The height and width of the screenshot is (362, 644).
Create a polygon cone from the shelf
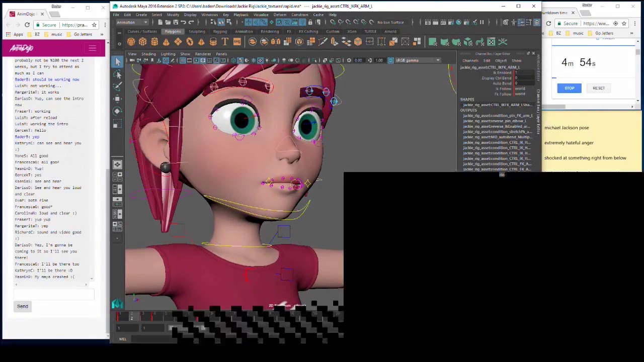point(166,42)
